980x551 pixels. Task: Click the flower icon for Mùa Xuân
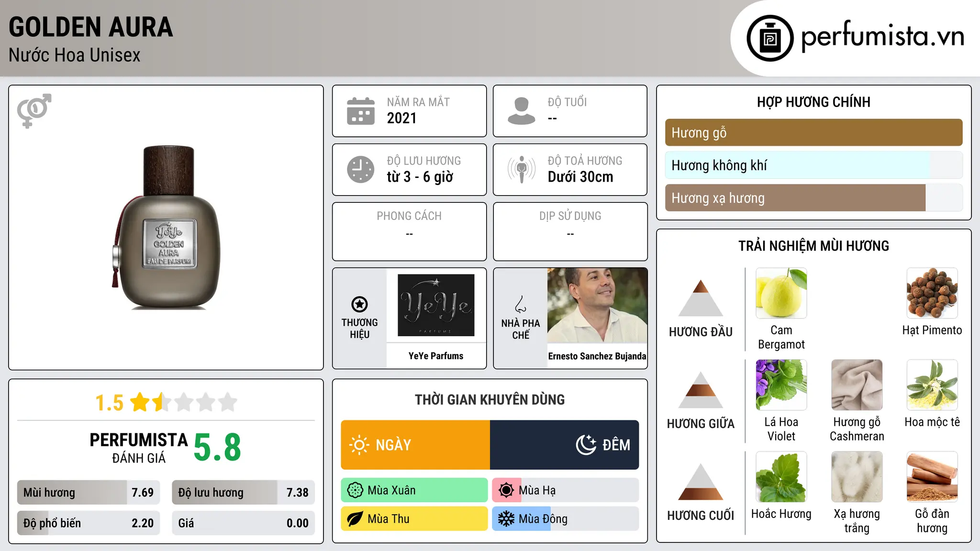[355, 490]
